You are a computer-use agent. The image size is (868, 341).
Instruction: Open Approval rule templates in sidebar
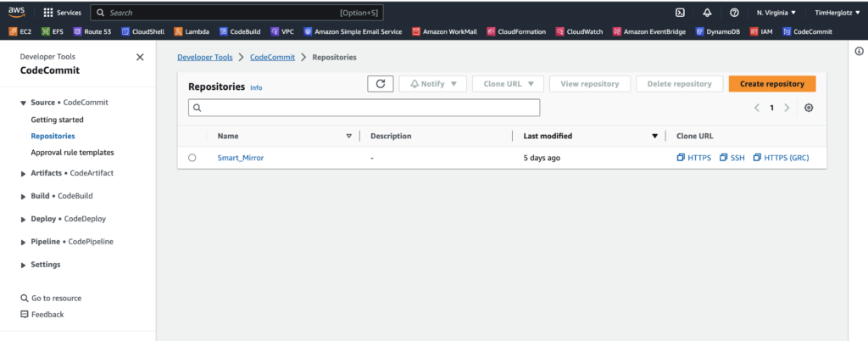[73, 152]
